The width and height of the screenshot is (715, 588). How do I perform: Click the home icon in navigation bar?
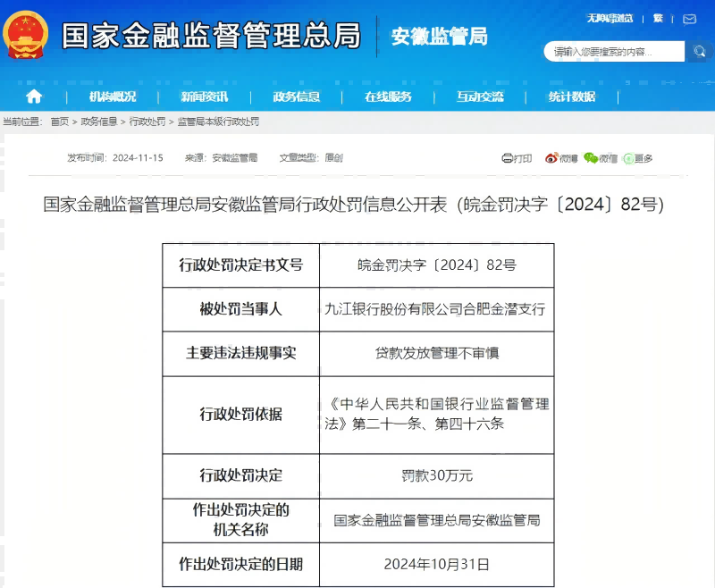click(34, 97)
